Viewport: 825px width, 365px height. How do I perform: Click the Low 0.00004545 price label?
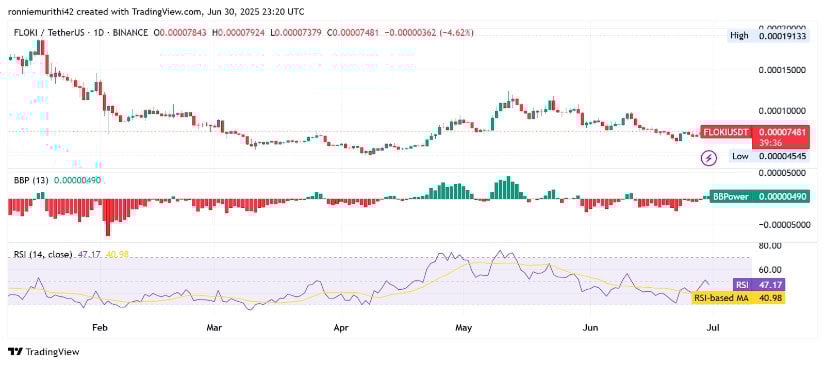(768, 156)
